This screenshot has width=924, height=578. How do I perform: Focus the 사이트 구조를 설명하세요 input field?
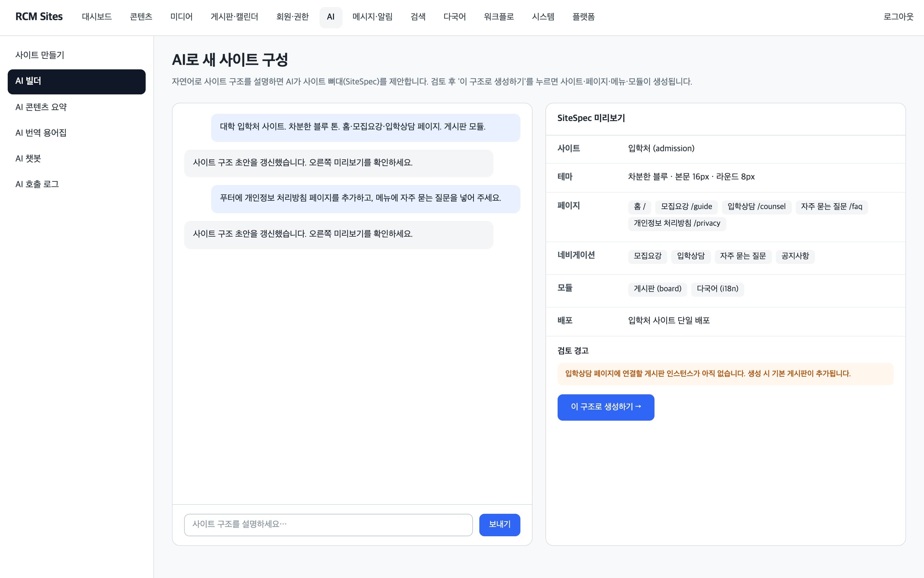pyautogui.click(x=328, y=524)
